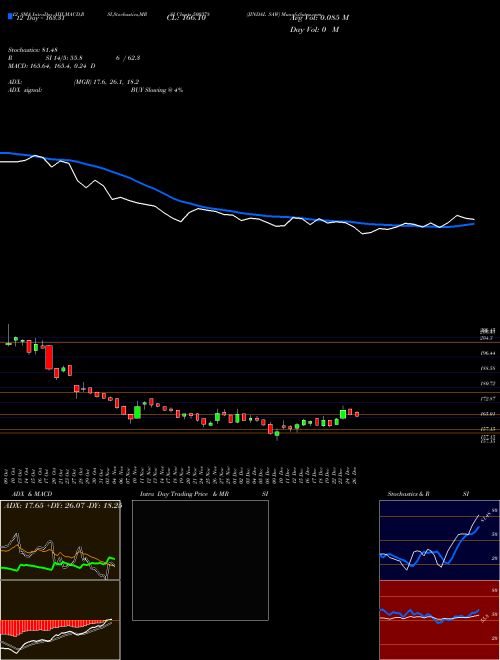The image size is (500, 660).
Task: Click the 'Day Vol: 0 M' reading
Action: 314,30
